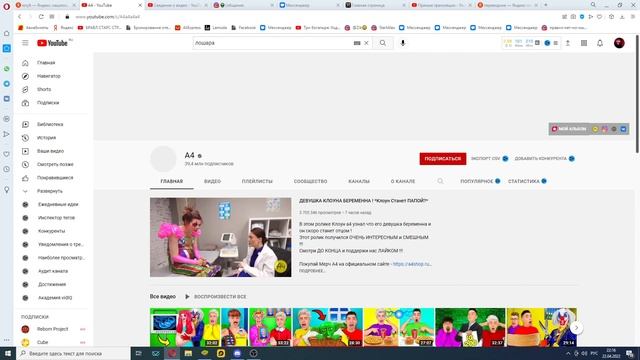The width and height of the screenshot is (640, 360).
Task: Open the notifications bell
Action: coord(600,43)
